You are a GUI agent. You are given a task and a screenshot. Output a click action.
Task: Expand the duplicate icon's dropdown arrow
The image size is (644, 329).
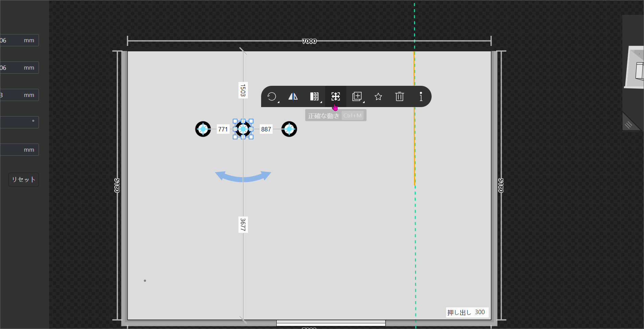364,102
